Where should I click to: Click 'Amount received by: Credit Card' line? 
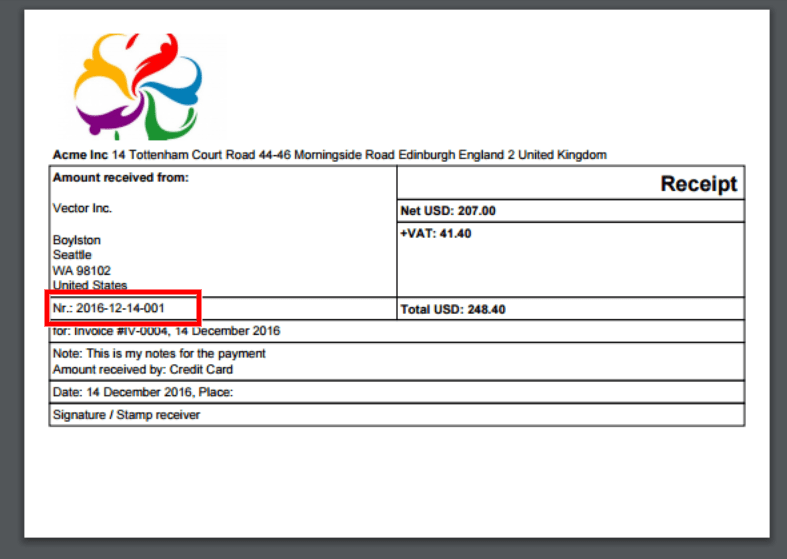point(143,370)
